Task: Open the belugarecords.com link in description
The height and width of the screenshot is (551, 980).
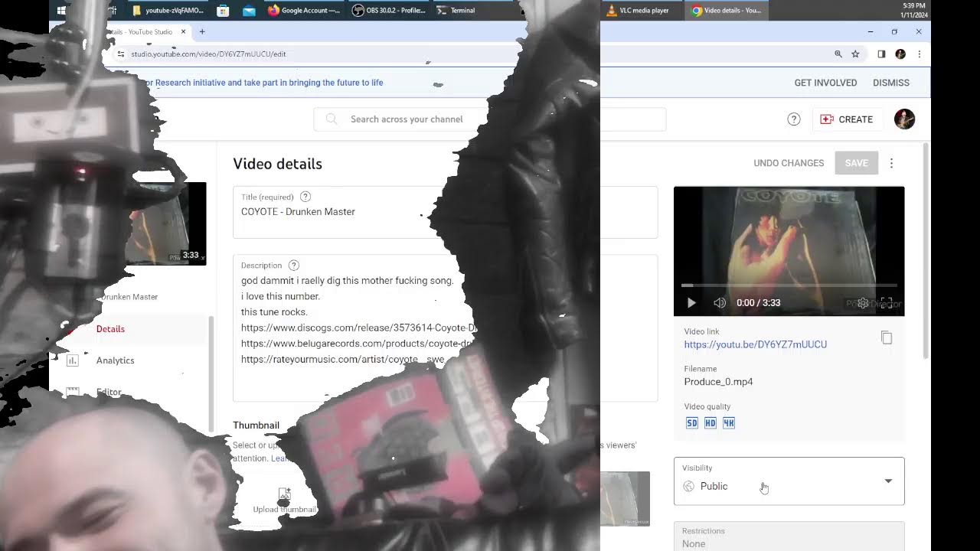Action: [358, 344]
